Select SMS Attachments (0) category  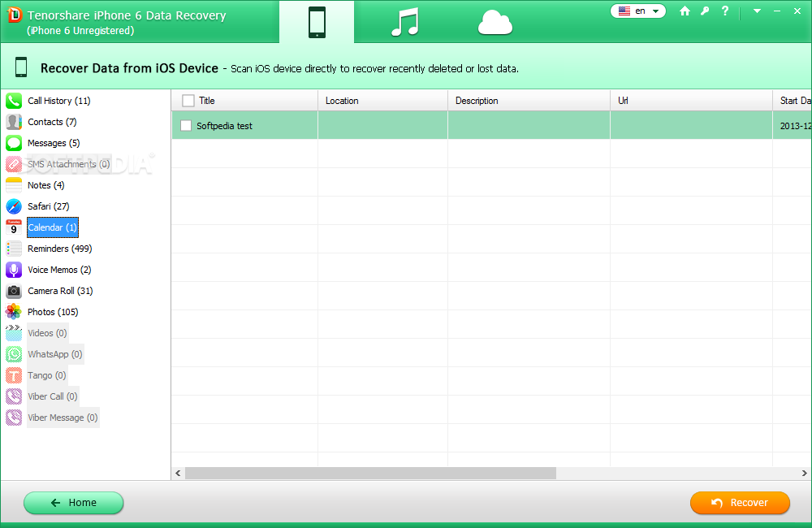pyautogui.click(x=69, y=164)
